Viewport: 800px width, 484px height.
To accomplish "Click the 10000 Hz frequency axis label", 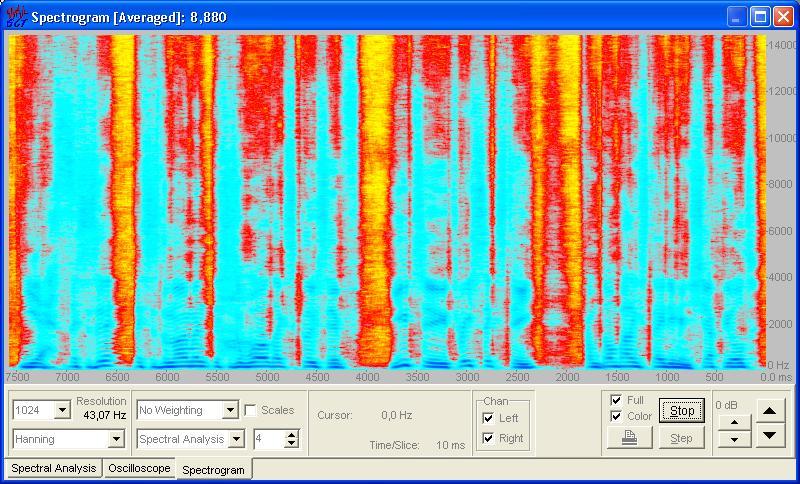I will [x=782, y=138].
